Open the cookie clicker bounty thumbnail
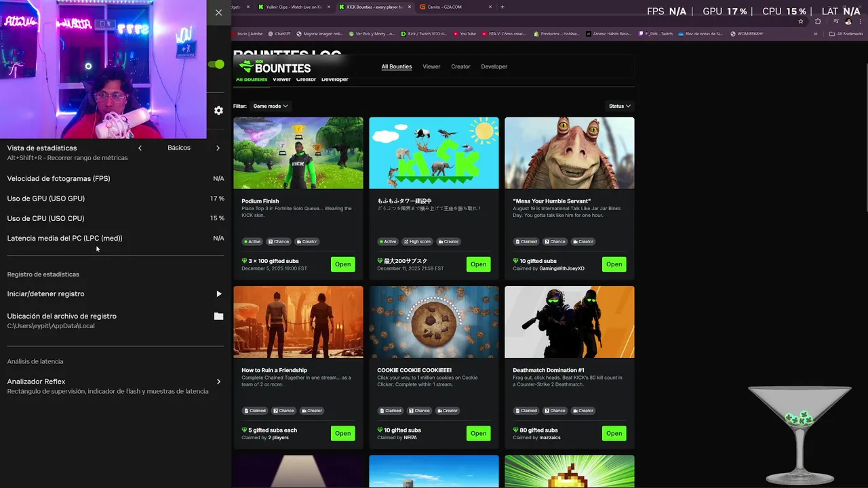The height and width of the screenshot is (488, 868). [434, 322]
